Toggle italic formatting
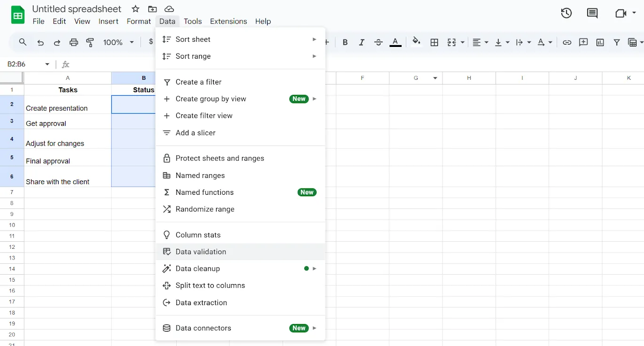The image size is (644, 346). (362, 42)
